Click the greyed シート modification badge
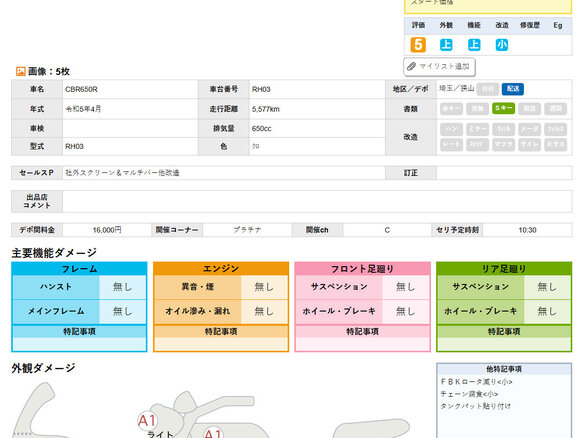 pyautogui.click(x=451, y=145)
